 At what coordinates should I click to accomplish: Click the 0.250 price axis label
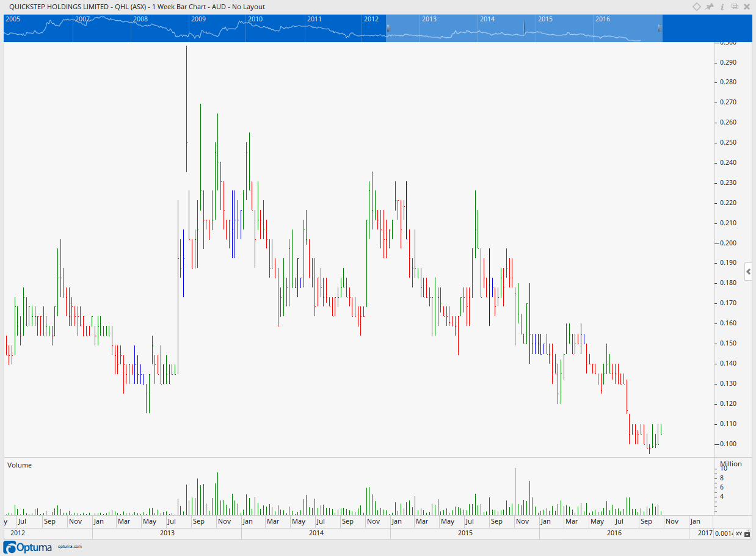click(727, 142)
